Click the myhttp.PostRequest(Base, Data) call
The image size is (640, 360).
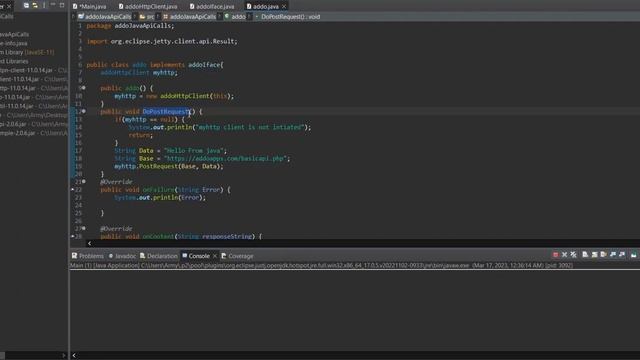pyautogui.click(x=169, y=166)
